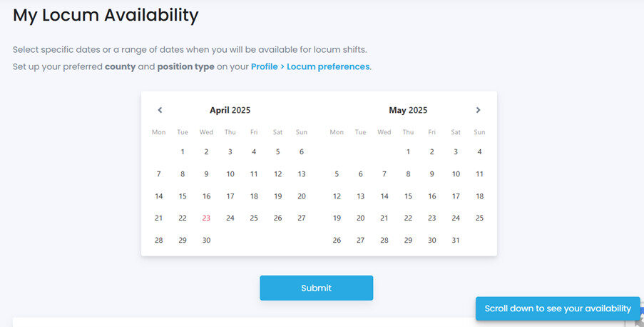Choose May 14 in the calendar
Image resolution: width=644 pixels, height=327 pixels.
click(384, 196)
